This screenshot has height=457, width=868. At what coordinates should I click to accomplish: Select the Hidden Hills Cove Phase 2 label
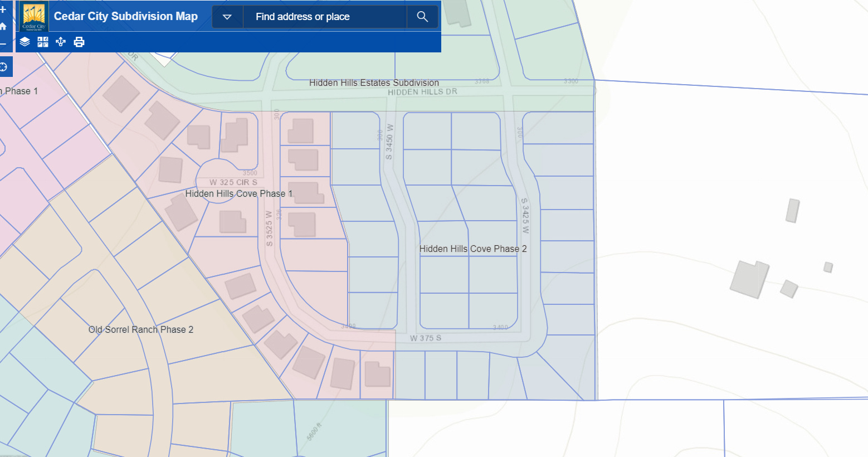click(x=472, y=249)
